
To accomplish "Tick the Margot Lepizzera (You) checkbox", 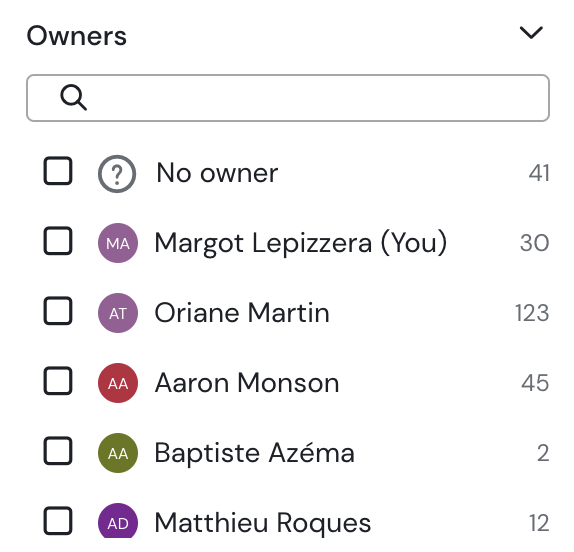I will tap(58, 240).
